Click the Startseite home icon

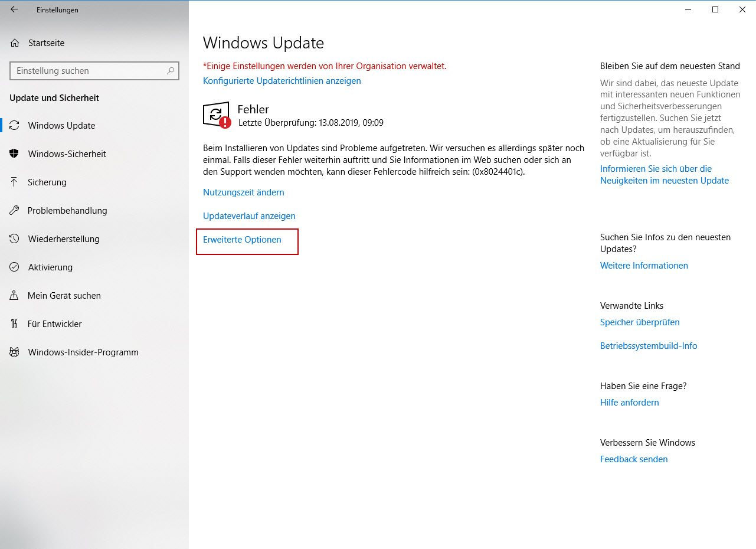tap(15, 43)
